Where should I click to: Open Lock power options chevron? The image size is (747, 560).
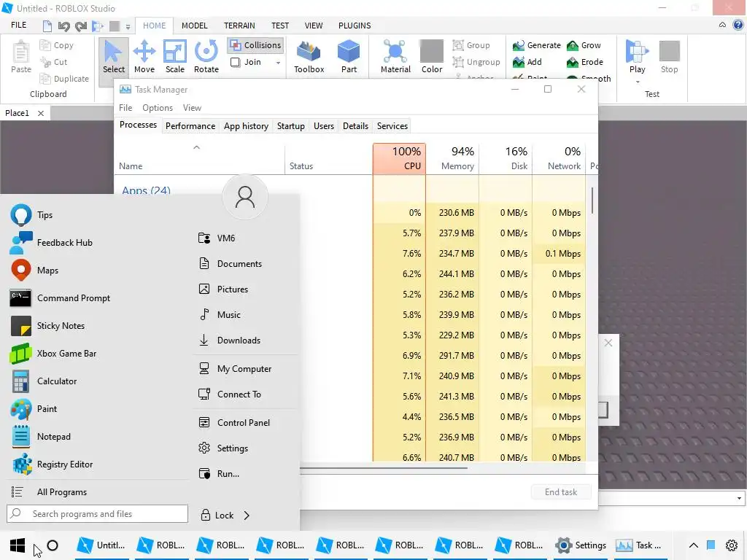coord(247,516)
